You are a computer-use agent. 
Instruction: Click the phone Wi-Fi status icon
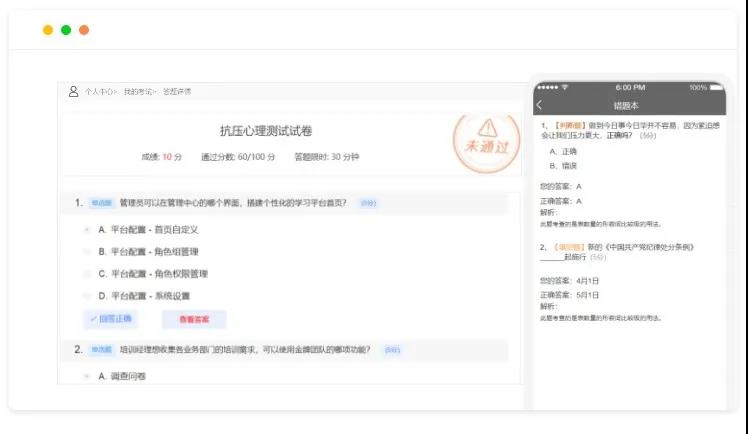565,87
